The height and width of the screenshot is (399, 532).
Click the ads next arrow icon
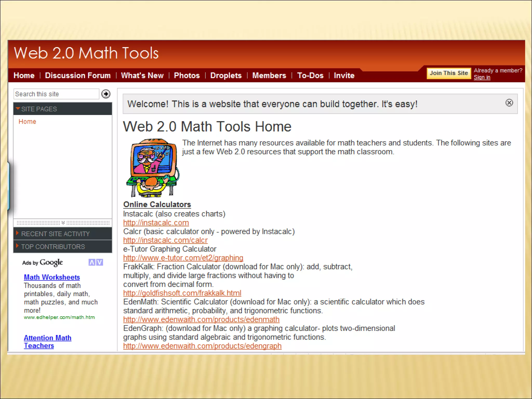tap(100, 262)
